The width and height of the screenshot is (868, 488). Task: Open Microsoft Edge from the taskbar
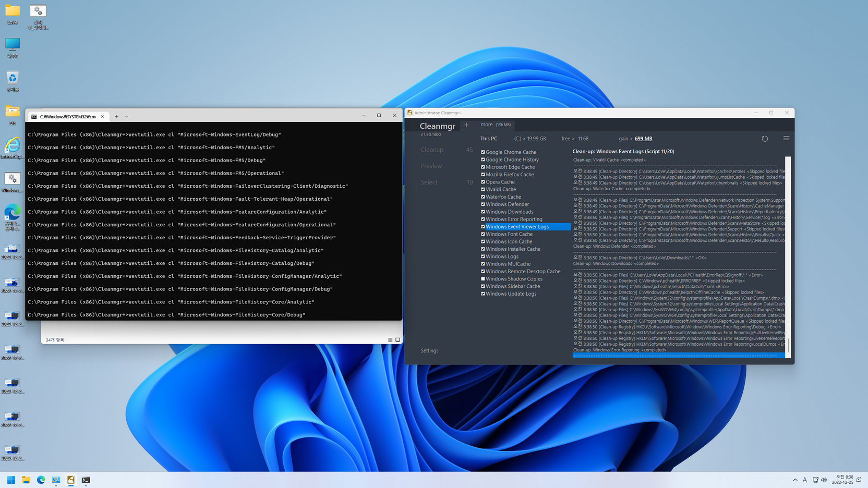41,480
